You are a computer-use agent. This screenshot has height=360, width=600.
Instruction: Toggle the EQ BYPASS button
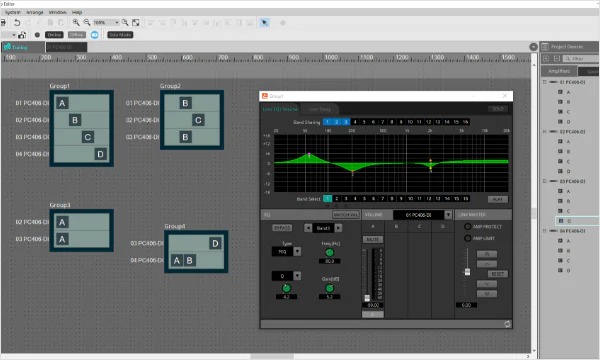tap(282, 228)
